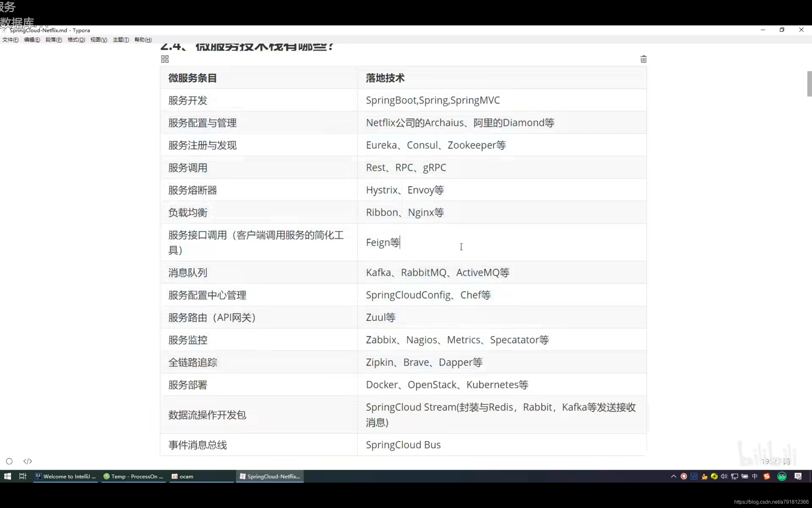812x508 pixels.
Task: Open the 帮助(H) menu
Action: [x=143, y=40]
